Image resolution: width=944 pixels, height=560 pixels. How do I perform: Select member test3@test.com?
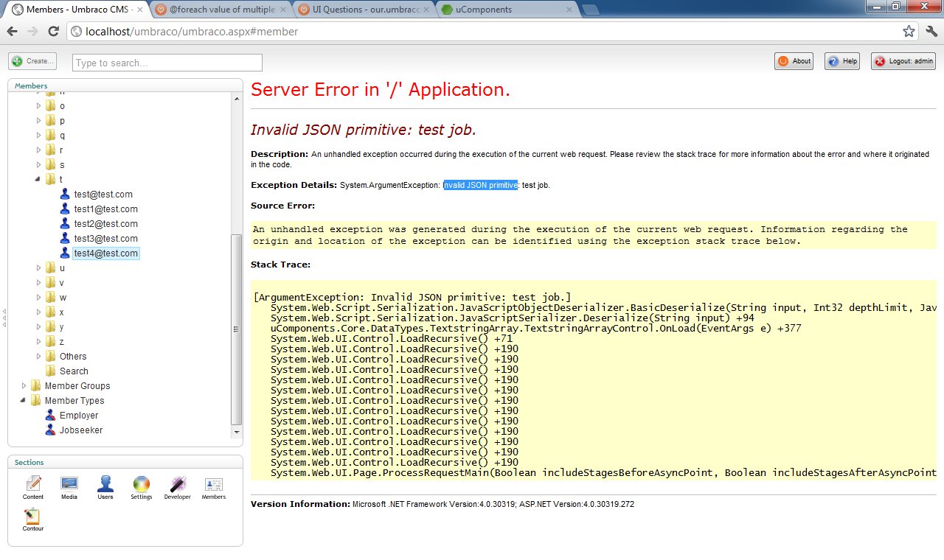tap(106, 239)
